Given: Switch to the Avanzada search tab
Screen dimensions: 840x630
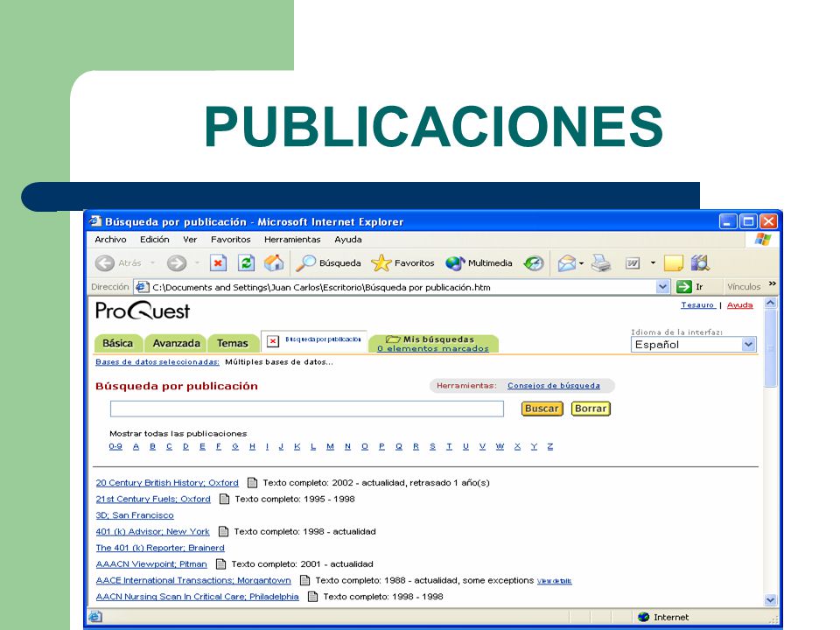Looking at the screenshot, I should [x=176, y=343].
